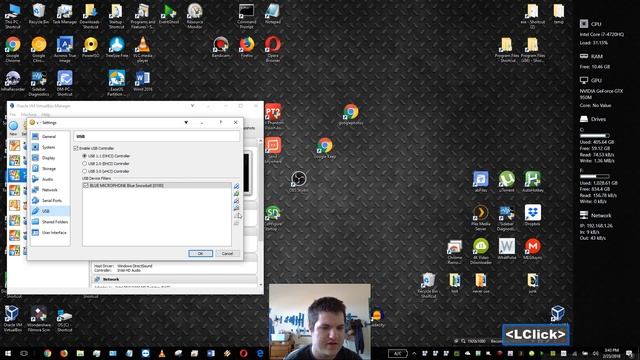Click VirtualBox Manager details scrollbar
The image size is (640, 360).
click(x=260, y=212)
